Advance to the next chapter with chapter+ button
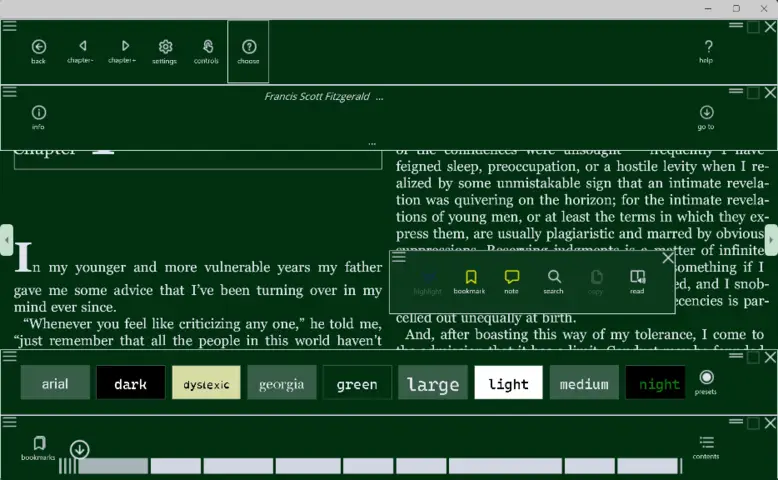Image resolution: width=778 pixels, height=480 pixels. point(122,52)
